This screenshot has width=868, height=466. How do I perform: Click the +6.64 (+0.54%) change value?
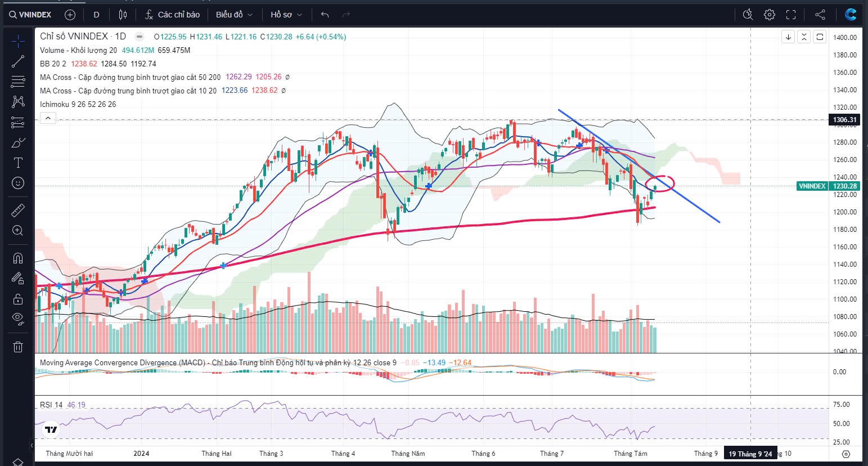(321, 37)
